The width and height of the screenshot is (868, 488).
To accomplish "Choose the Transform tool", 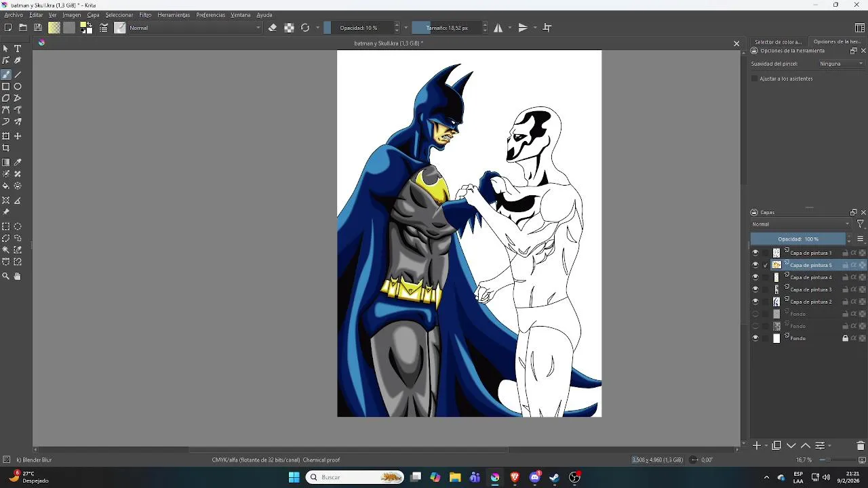I will (6, 136).
